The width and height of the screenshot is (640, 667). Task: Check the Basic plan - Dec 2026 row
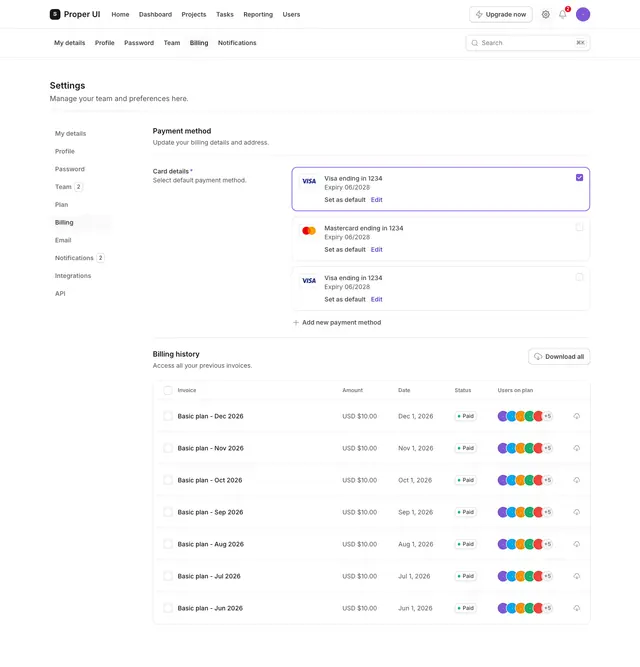[168, 416]
